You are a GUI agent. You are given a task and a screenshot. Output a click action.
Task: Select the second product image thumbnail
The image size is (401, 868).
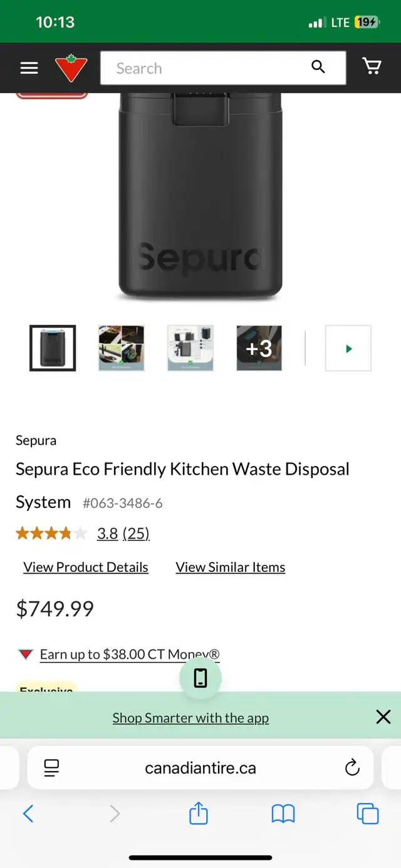pos(121,348)
